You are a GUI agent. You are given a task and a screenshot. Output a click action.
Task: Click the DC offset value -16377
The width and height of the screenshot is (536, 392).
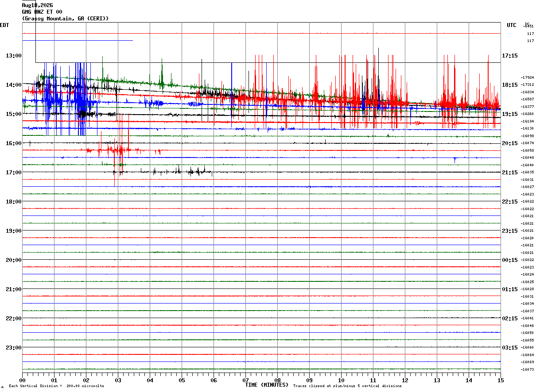click(527, 107)
